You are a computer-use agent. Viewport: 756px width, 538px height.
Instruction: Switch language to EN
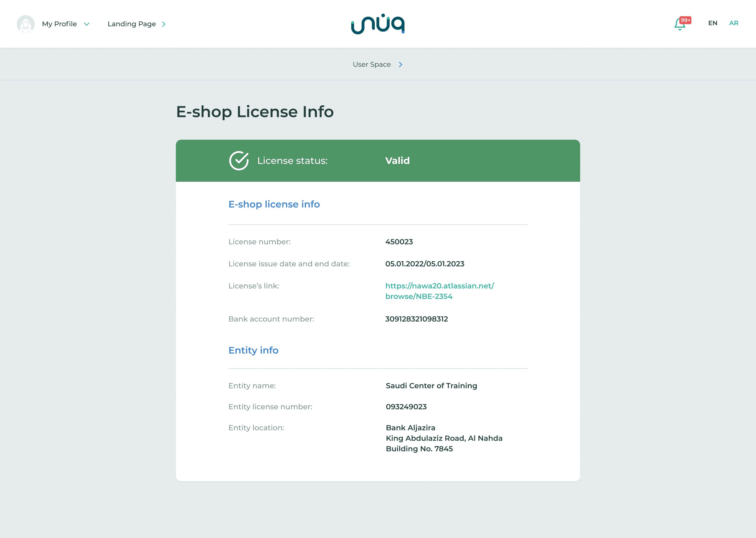pos(713,23)
